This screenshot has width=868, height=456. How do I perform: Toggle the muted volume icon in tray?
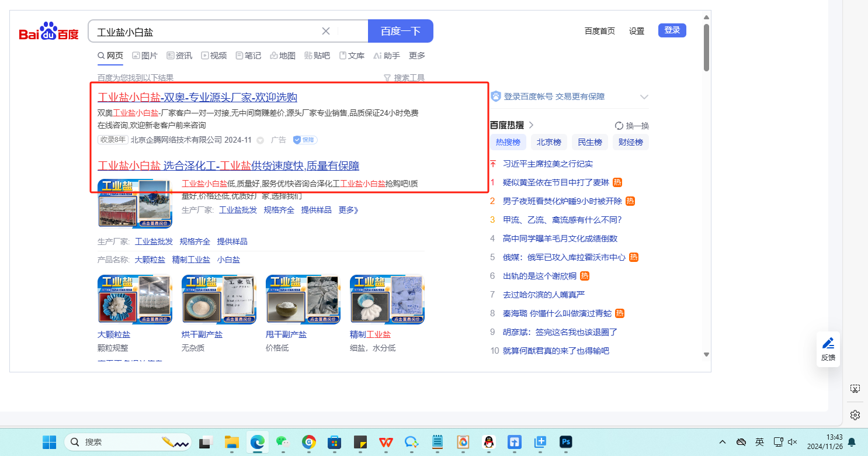point(793,442)
